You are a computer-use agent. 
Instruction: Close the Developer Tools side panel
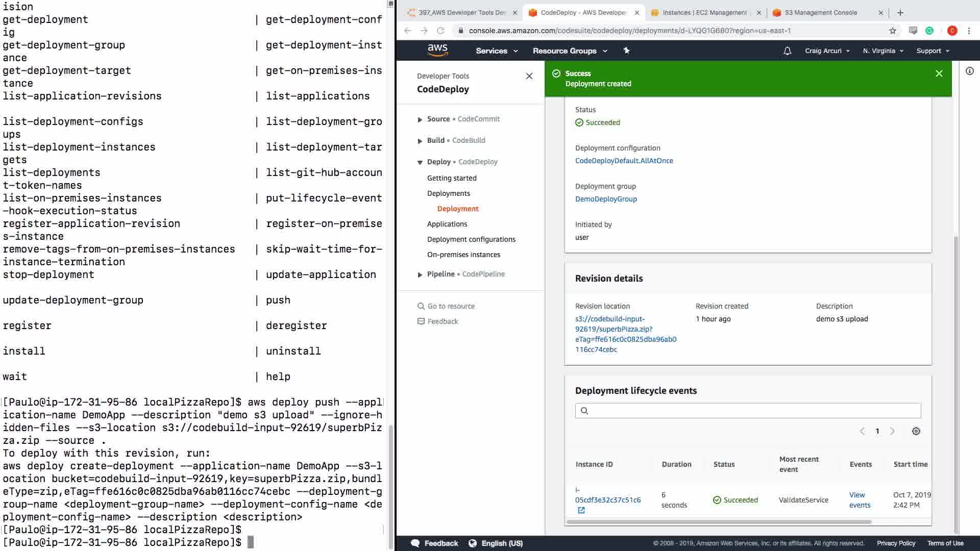tap(529, 76)
